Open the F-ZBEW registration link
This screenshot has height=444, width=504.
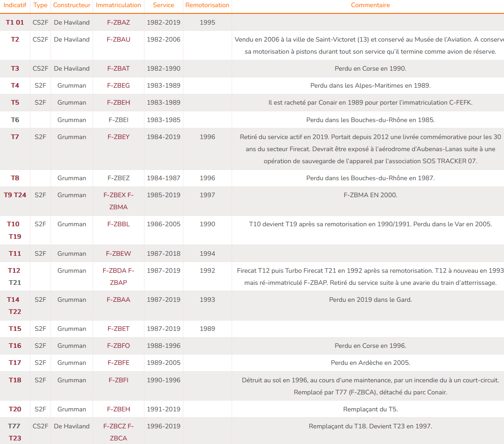click(118, 254)
